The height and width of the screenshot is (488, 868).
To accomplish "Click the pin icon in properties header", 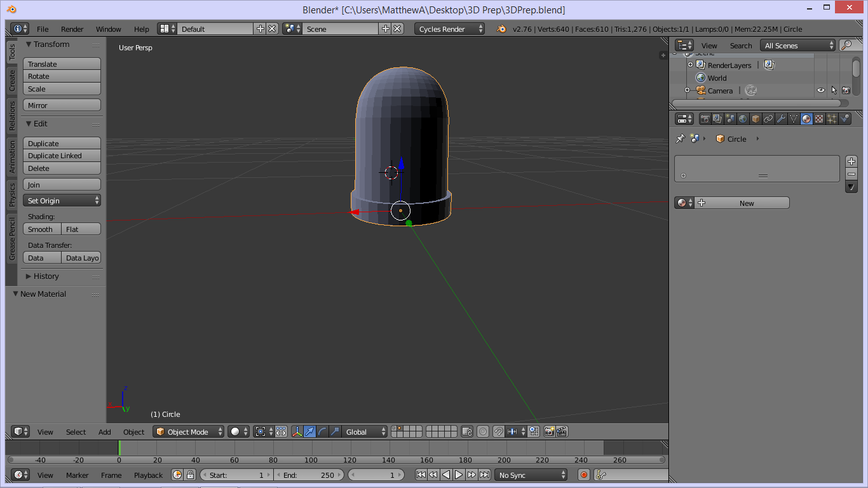I will [x=680, y=139].
